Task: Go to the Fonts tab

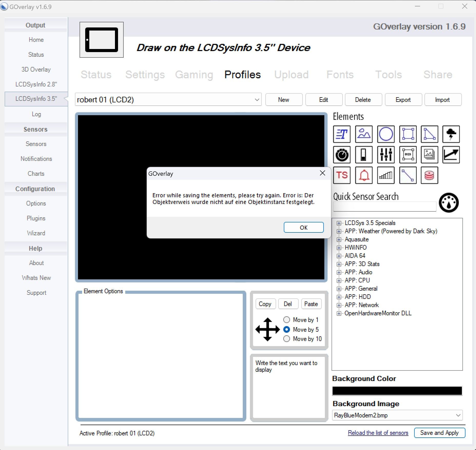Action: [340, 75]
